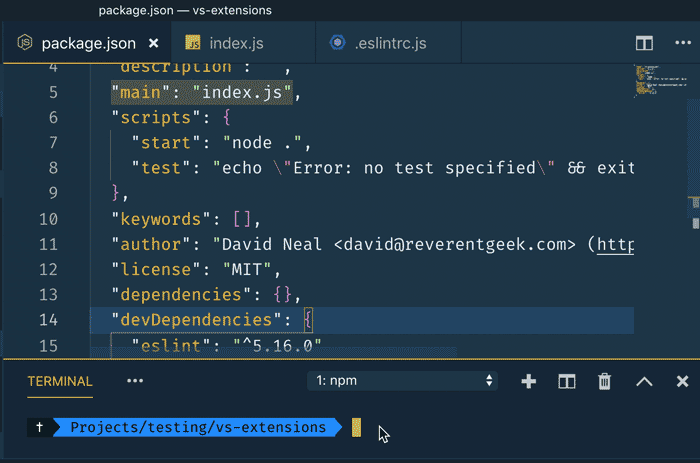Click line number 10 in the gutter

click(47, 219)
